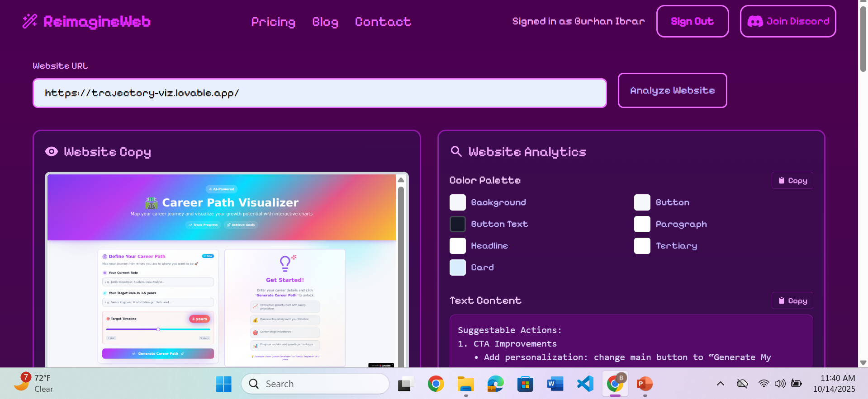Open Task View in the taskbar
This screenshot has height=399, width=868.
point(406,384)
